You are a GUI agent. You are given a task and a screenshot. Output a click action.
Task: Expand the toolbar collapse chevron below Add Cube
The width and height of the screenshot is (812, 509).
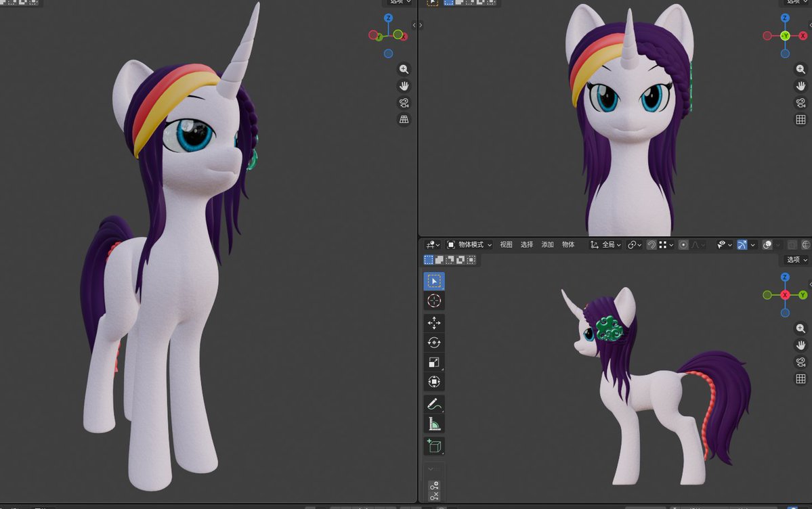pos(430,469)
